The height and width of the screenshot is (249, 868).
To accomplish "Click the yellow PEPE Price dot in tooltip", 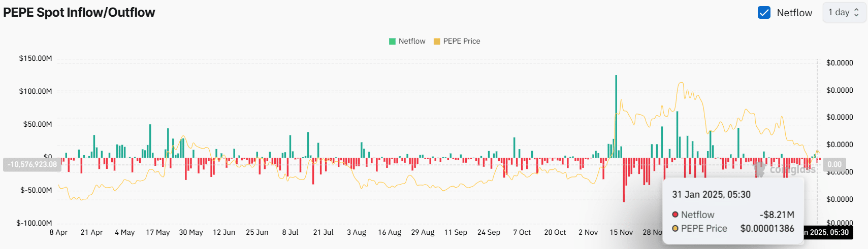I will (675, 229).
